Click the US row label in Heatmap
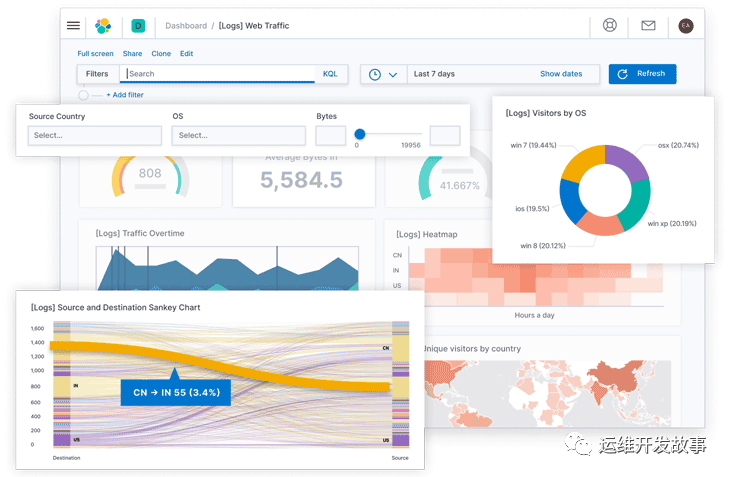Image resolution: width=730 pixels, height=477 pixels. pos(397,285)
